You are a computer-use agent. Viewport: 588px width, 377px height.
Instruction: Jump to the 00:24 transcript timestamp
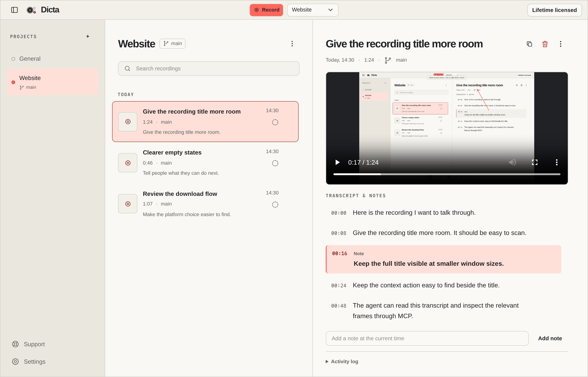coord(339,286)
